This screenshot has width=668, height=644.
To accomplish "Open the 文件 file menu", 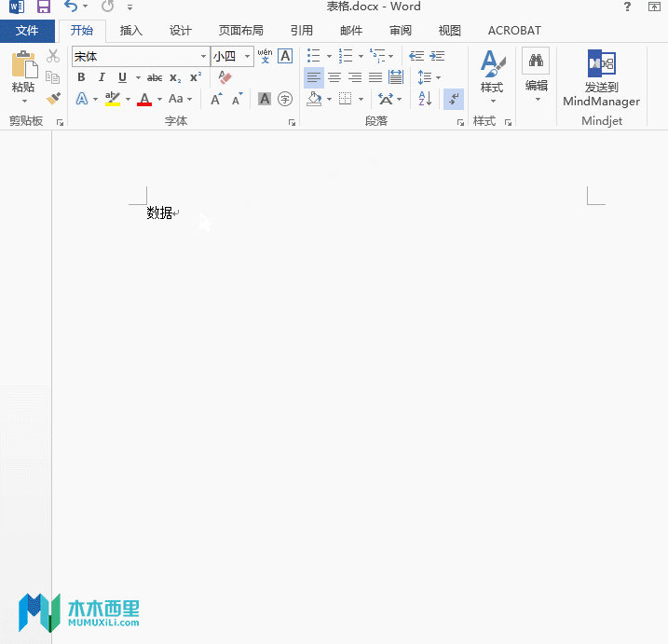I will pyautogui.click(x=27, y=31).
